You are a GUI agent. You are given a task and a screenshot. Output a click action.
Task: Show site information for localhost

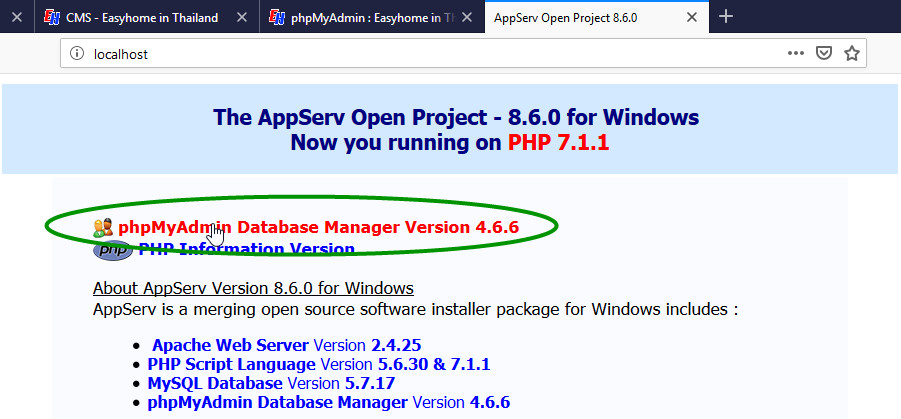76,53
